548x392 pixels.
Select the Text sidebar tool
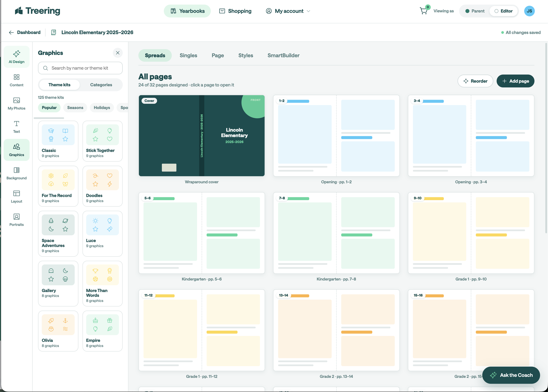[16, 127]
